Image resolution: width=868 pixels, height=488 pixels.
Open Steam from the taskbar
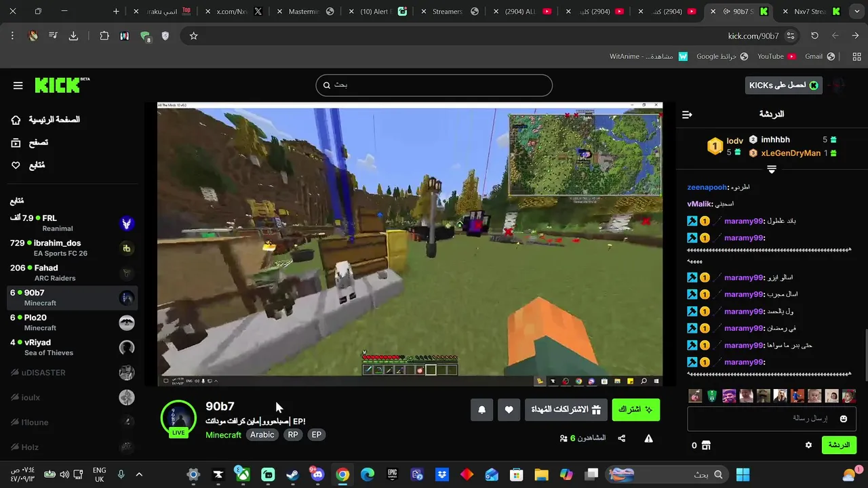click(292, 474)
